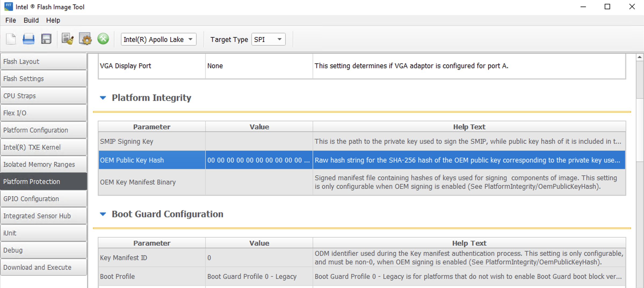644x288 pixels.
Task: Click the clear configuration broom icon
Action: 68,39
